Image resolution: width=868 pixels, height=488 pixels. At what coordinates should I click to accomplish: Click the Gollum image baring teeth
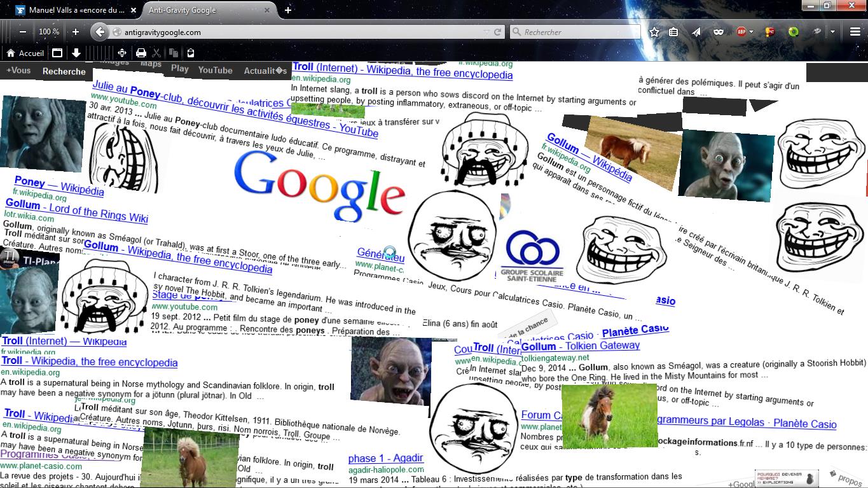pos(391,371)
